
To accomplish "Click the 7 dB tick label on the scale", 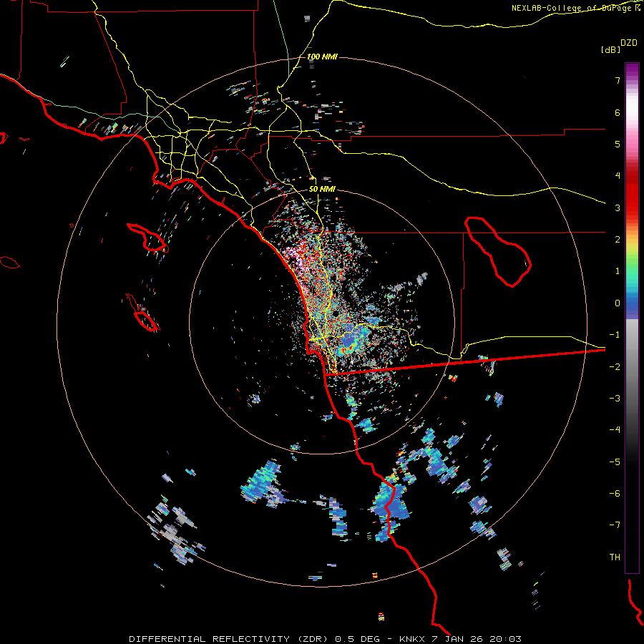I will [618, 80].
